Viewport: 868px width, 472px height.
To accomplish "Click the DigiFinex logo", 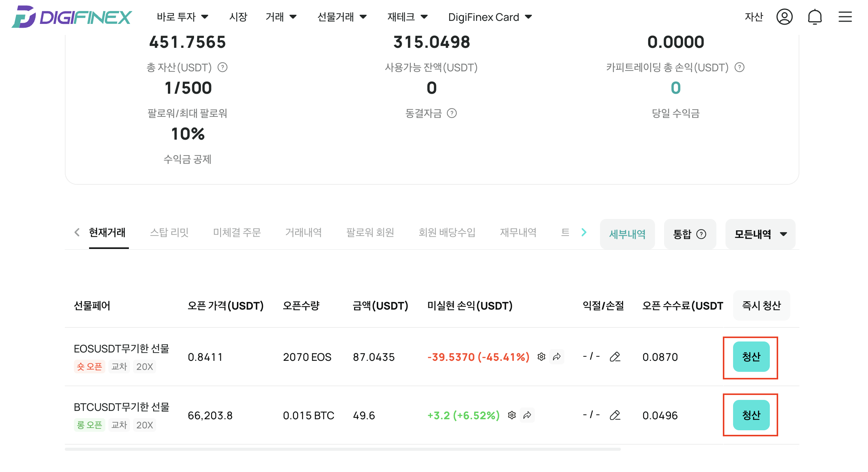I will coord(72,17).
